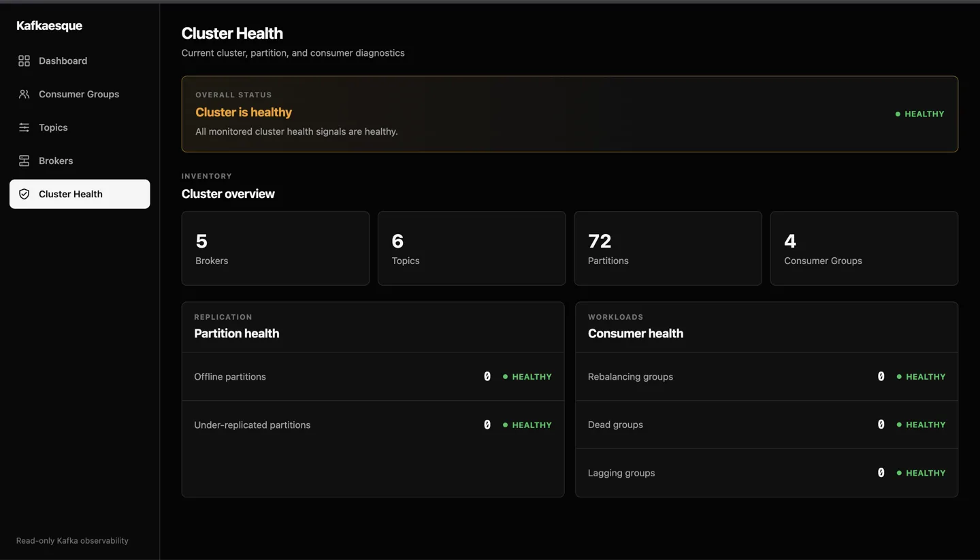Screen dimensions: 980x560
Task: Click the Under-replicated partitions label
Action: tap(252, 425)
